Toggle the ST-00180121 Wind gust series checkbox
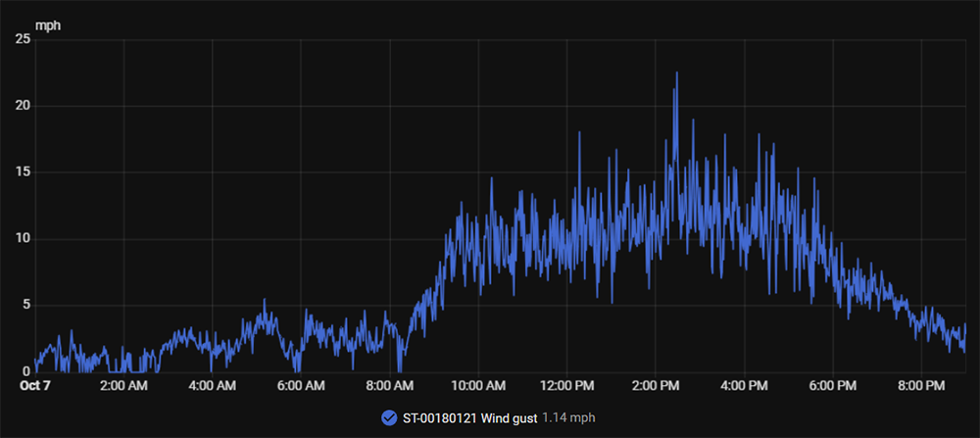This screenshot has height=438, width=980. 389,418
